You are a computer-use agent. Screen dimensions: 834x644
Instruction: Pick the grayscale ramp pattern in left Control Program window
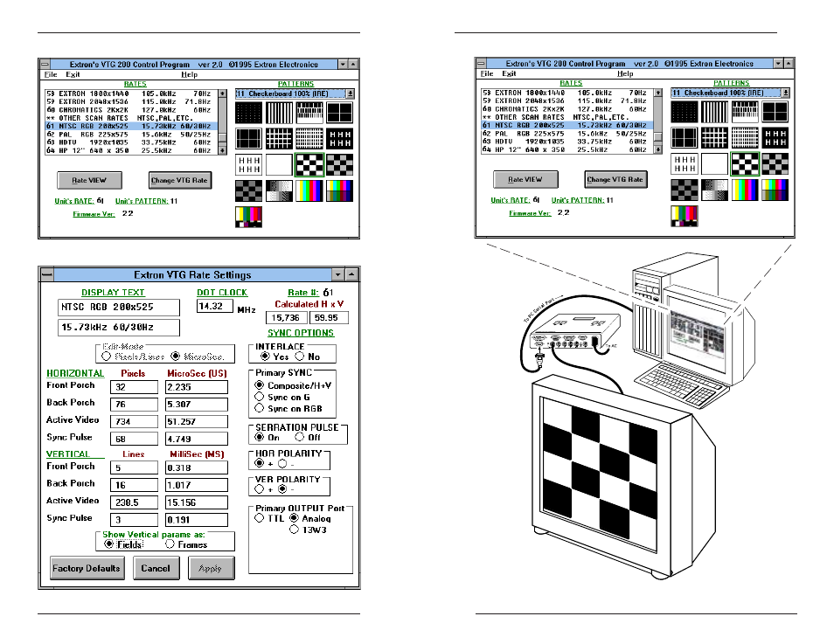(x=279, y=190)
